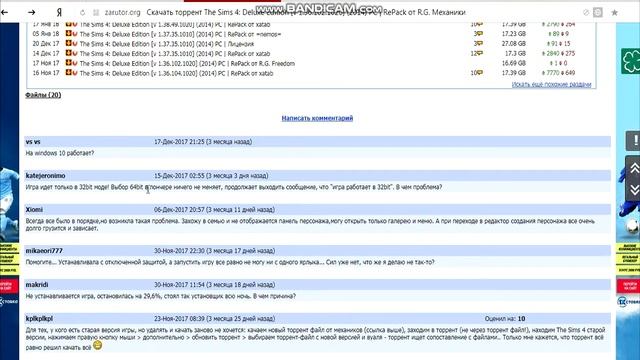Open user profile makridi
This screenshot has height=360, width=640.
37,284
